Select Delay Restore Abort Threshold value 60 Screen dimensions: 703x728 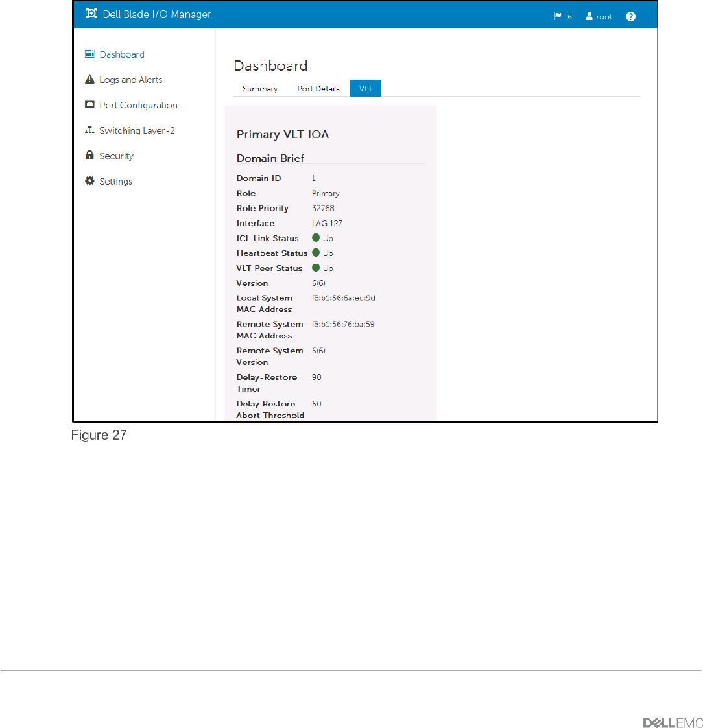(316, 403)
